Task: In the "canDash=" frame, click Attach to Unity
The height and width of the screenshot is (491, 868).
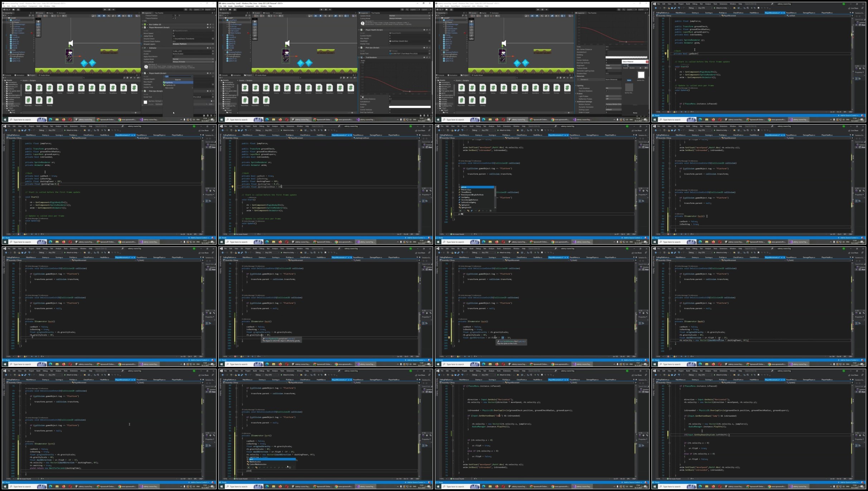Action: point(722,8)
